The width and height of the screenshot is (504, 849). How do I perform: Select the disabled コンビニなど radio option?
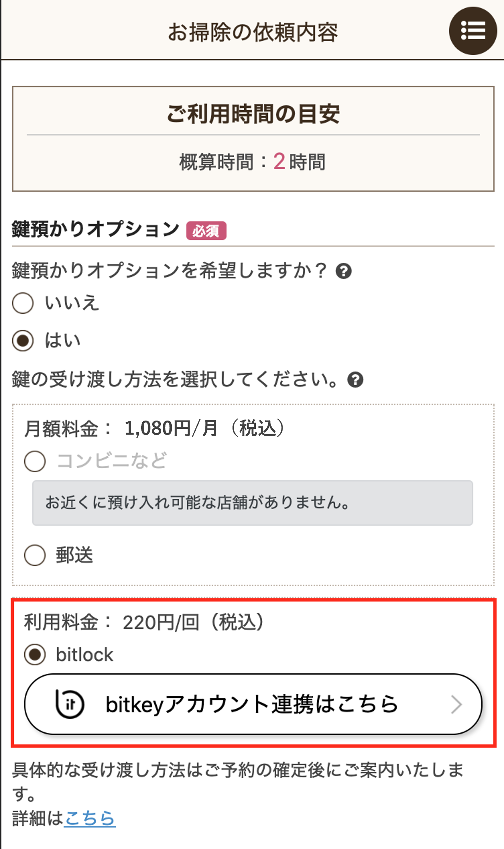tap(35, 461)
